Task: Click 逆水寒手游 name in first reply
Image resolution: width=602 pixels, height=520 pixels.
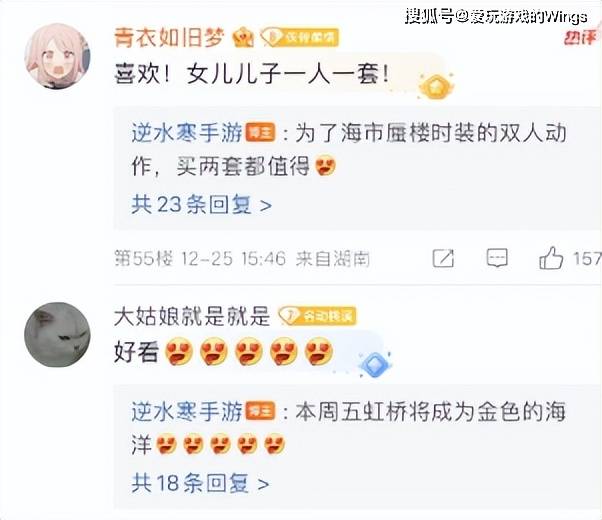Action: pos(187,133)
